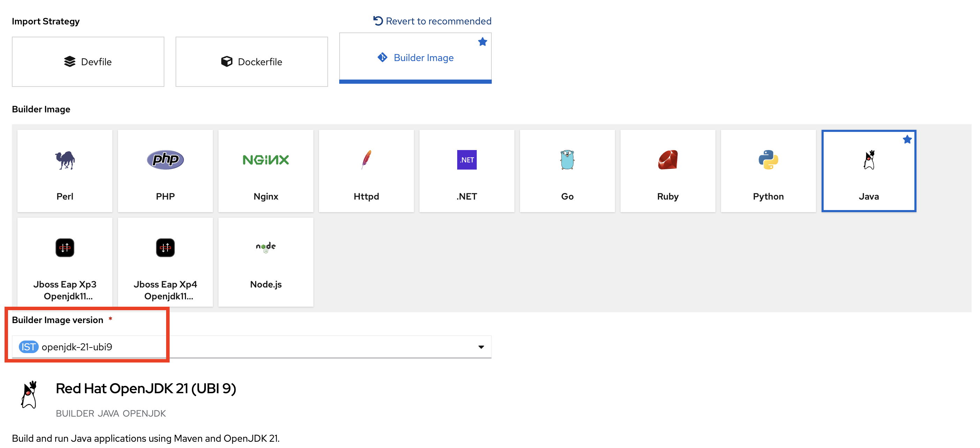Click the Import Strategy heading
This screenshot has width=980, height=448.
tap(46, 21)
